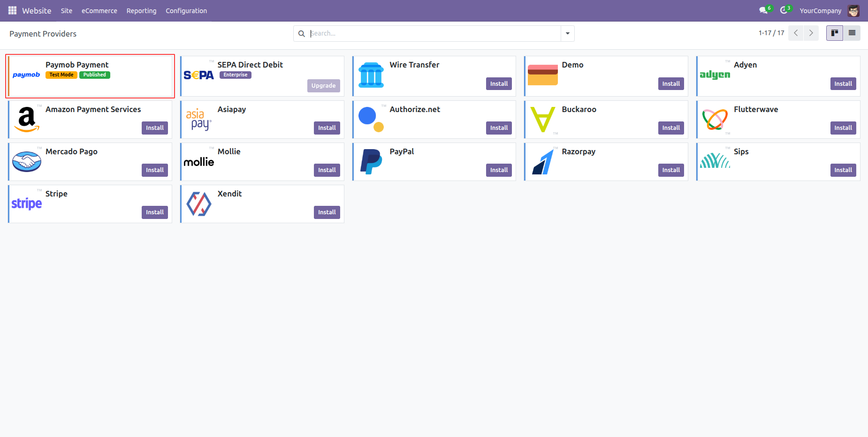Screen dimensions: 868x437
Task: Install the Razorpay provider
Action: 671,170
